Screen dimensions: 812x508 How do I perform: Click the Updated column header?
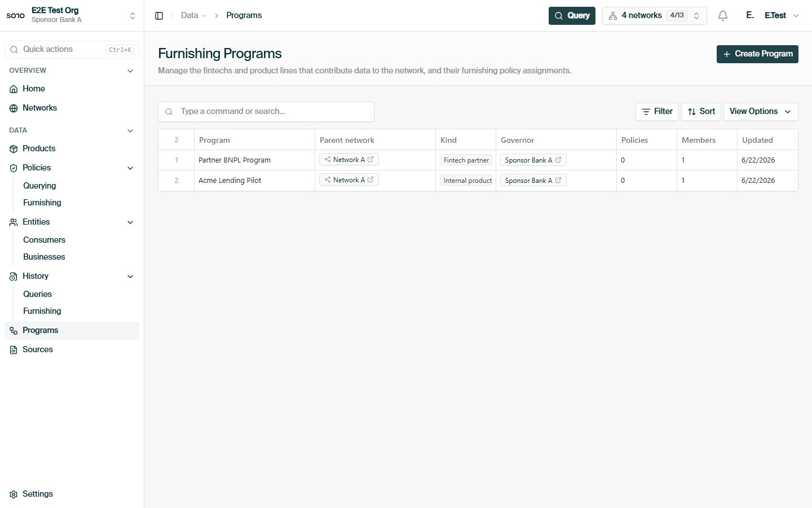[x=767, y=140]
